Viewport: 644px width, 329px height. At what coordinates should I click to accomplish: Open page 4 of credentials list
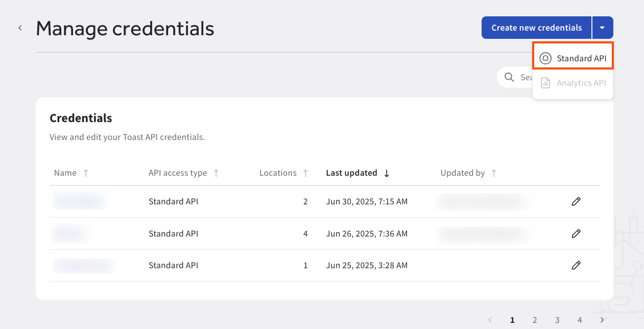(580, 320)
